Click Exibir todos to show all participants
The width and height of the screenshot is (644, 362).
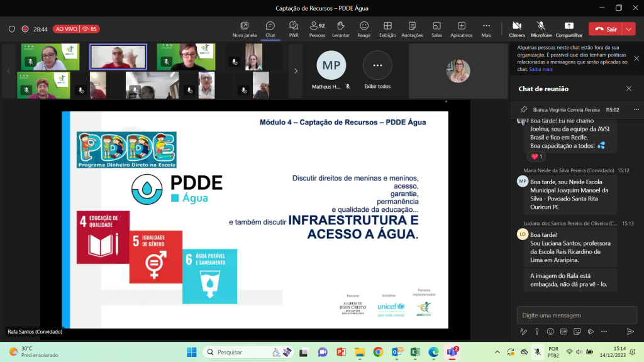377,70
